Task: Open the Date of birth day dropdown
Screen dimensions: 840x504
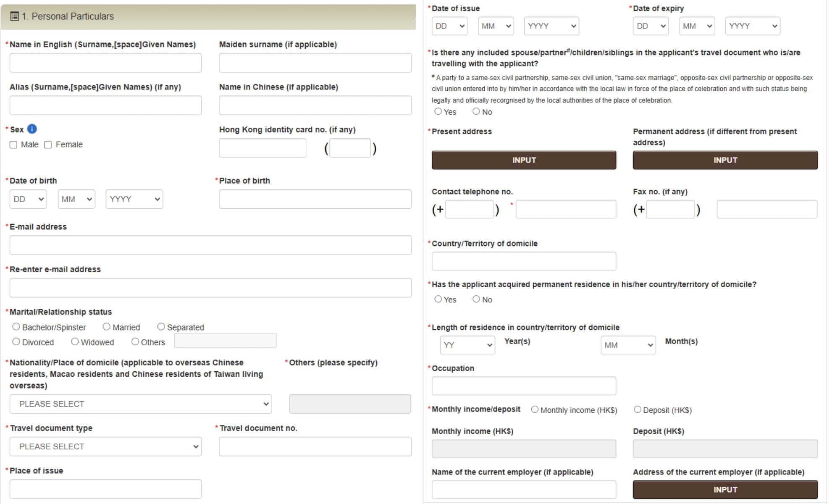Action: pyautogui.click(x=28, y=199)
